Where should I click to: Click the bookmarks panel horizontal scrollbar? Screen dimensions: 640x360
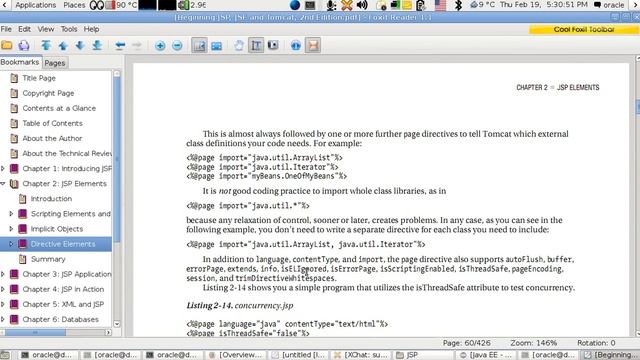35,333
